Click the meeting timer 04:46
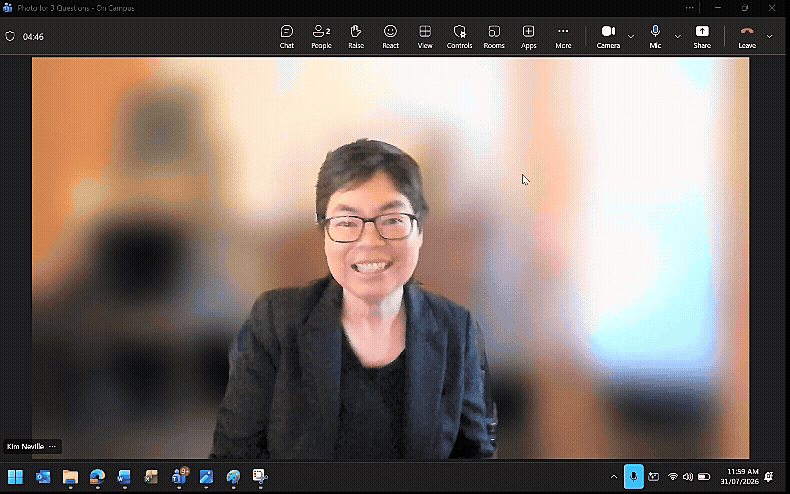 point(33,37)
